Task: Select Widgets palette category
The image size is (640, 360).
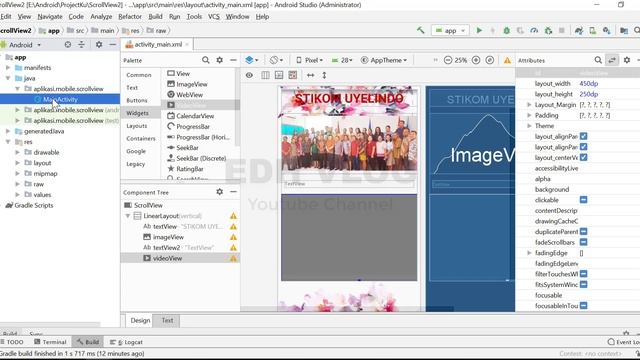Action: tap(137, 113)
